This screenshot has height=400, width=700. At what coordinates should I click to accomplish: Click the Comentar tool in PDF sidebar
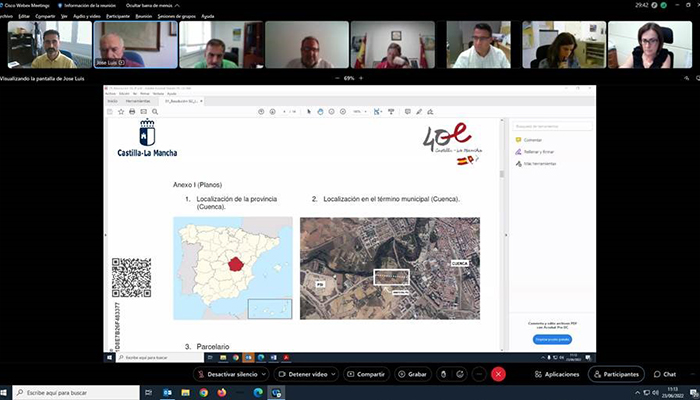531,140
